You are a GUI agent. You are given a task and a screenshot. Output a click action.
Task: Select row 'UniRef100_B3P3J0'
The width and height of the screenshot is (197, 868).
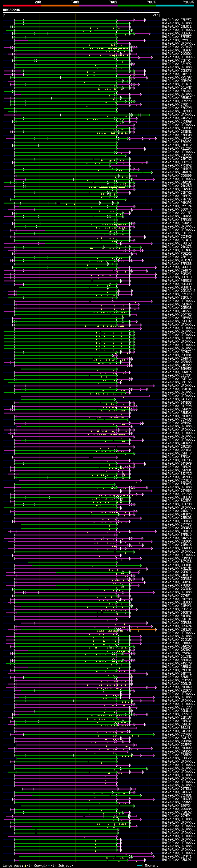click(177, 297)
